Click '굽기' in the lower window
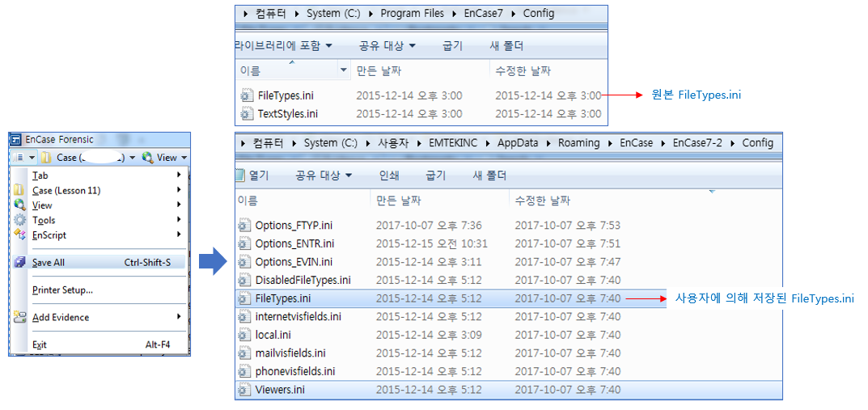Screen dimensions: 868x410 pyautogui.click(x=435, y=176)
